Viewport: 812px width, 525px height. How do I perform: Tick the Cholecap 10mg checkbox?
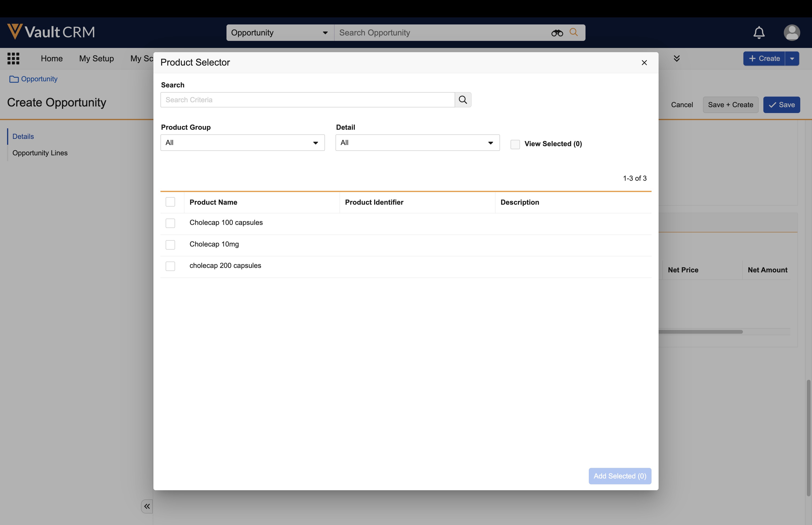coord(170,245)
